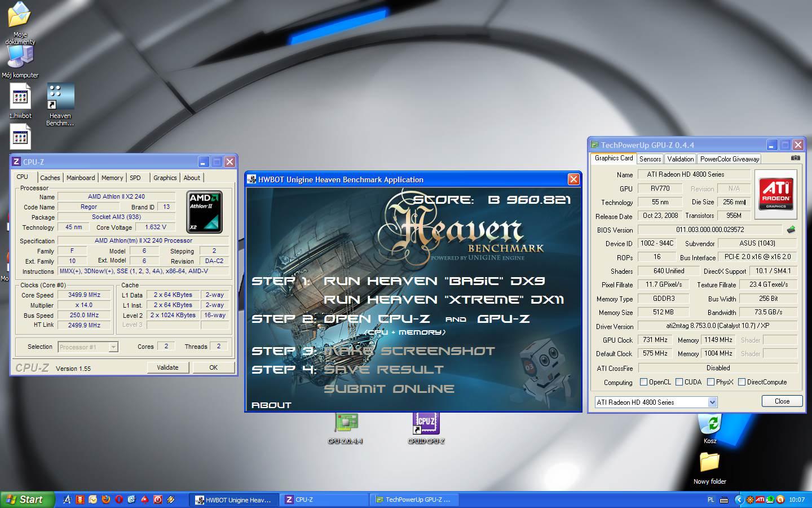Launch Opera from quick launch bar
Image resolution: width=812 pixels, height=508 pixels.
(x=118, y=500)
